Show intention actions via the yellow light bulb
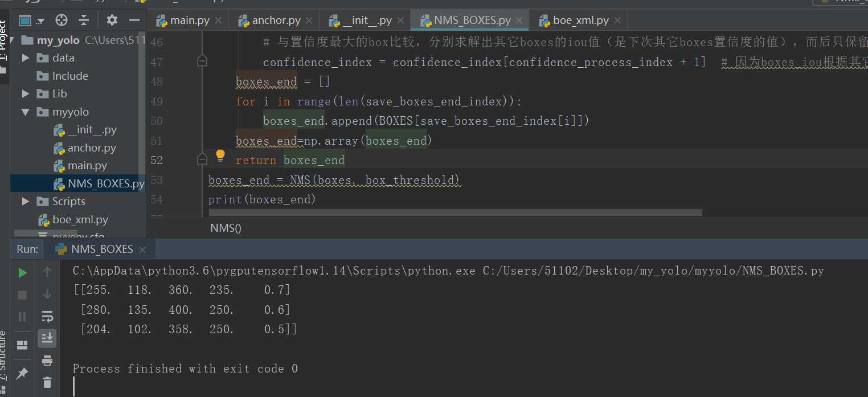 click(x=220, y=155)
